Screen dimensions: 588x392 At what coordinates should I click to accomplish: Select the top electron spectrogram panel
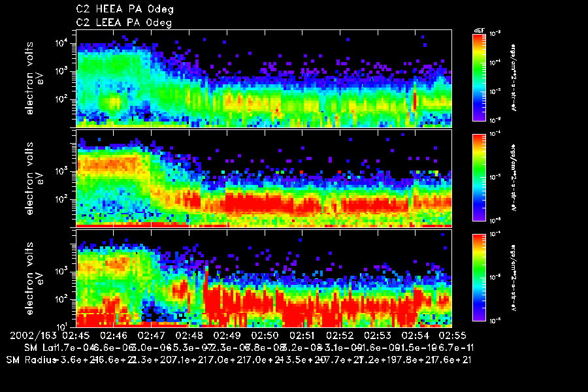264,78
